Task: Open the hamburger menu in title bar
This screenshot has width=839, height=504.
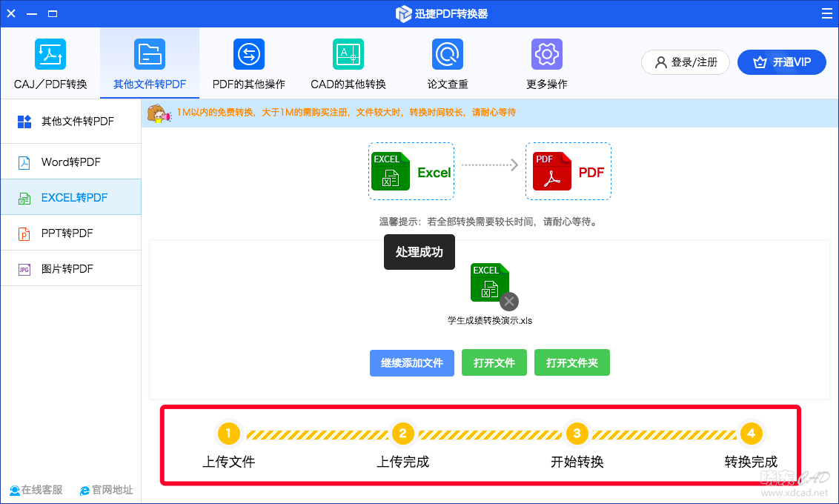Action: [x=826, y=13]
